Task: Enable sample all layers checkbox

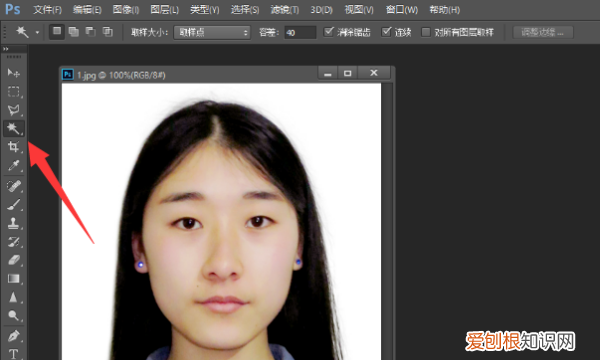Action: tap(426, 32)
